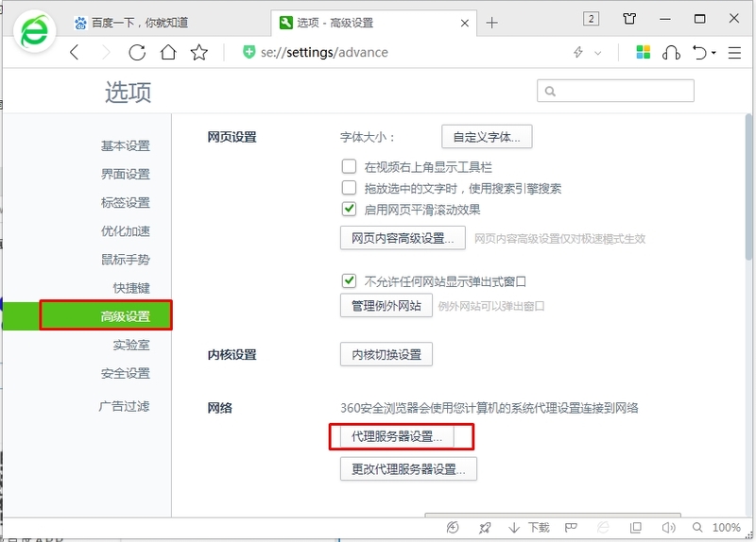Click the tab count icon showing 2
This screenshot has height=542, width=756.
tap(592, 19)
